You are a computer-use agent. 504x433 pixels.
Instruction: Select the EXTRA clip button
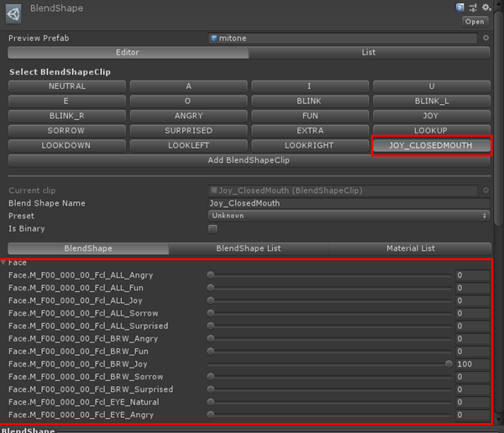pos(309,130)
